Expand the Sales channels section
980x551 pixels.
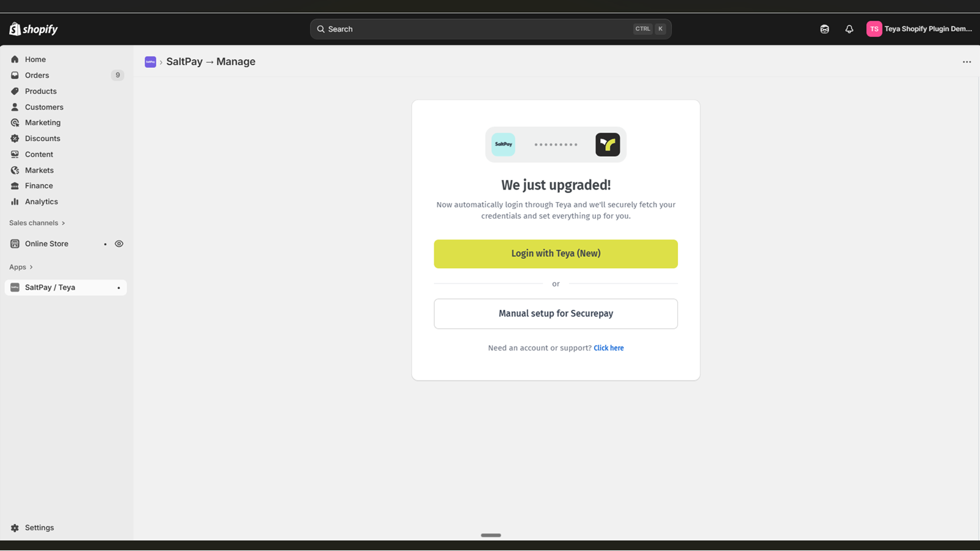point(37,223)
